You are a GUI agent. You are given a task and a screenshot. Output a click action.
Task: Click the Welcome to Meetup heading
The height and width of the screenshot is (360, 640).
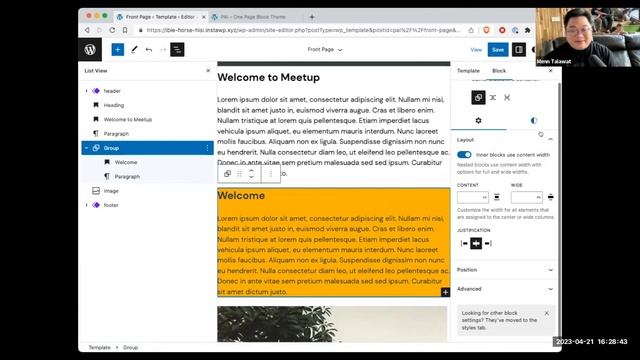(269, 78)
